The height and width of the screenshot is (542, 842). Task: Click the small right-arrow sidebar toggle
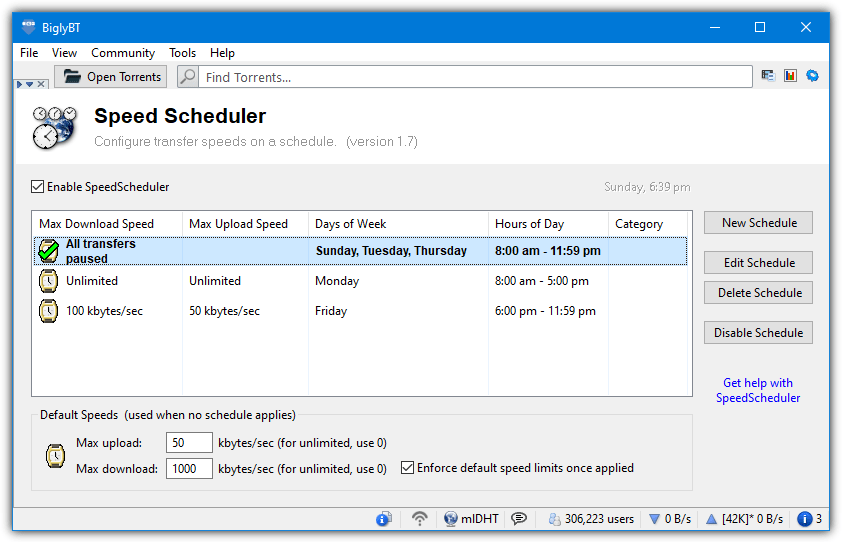pyautogui.click(x=19, y=84)
